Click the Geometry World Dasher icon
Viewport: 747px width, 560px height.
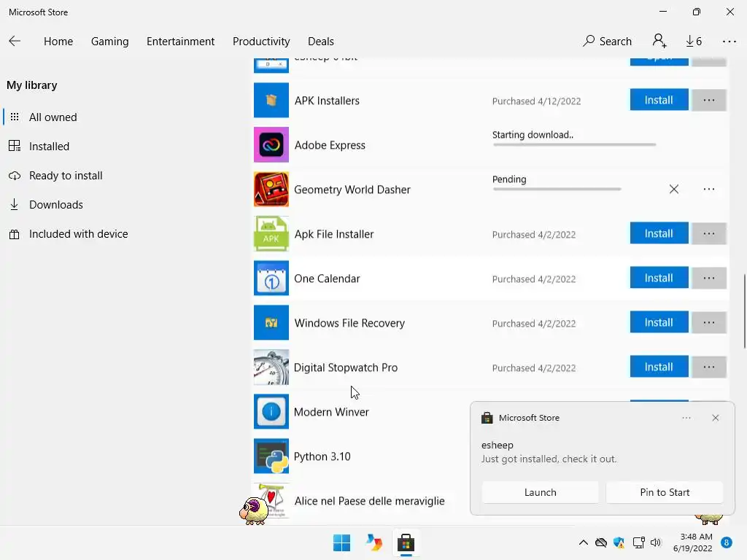[271, 189]
